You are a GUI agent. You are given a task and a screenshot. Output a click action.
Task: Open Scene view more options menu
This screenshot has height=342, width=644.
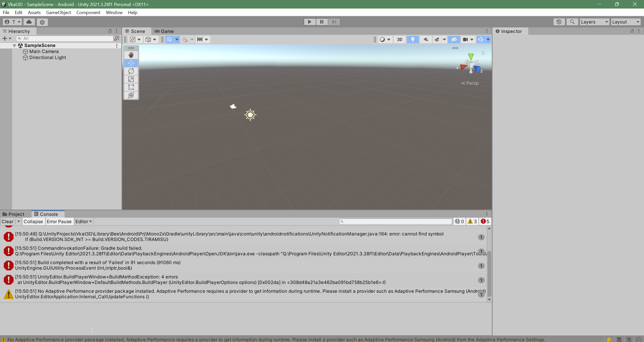point(487,31)
